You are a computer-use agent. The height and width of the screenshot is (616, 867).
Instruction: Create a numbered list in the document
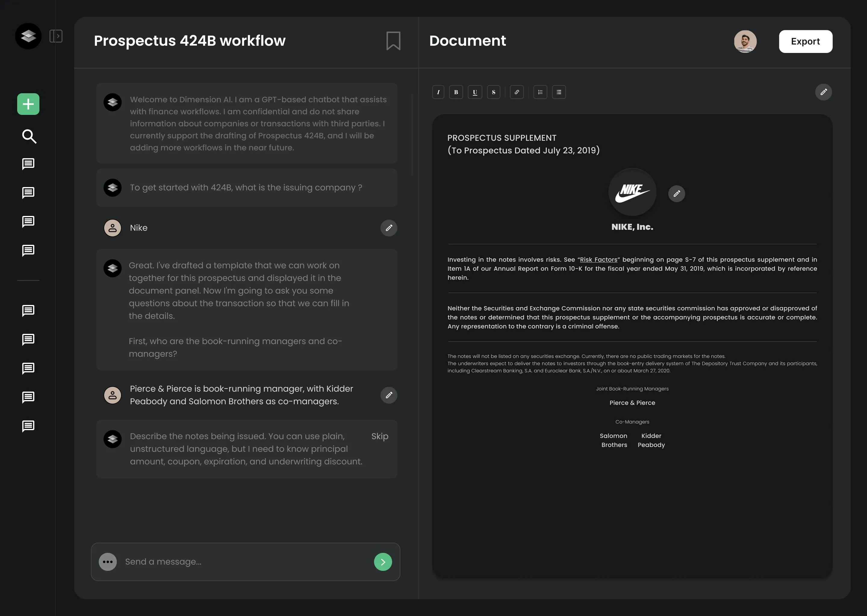pyautogui.click(x=540, y=92)
